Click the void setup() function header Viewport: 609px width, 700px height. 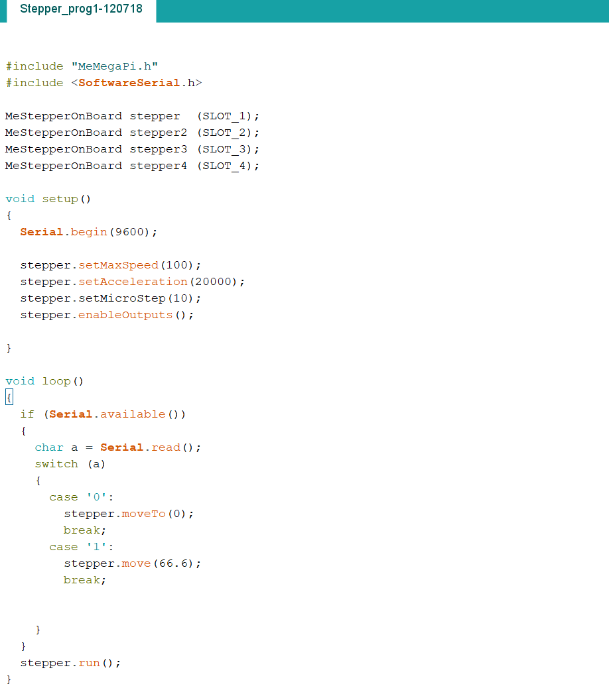(48, 199)
